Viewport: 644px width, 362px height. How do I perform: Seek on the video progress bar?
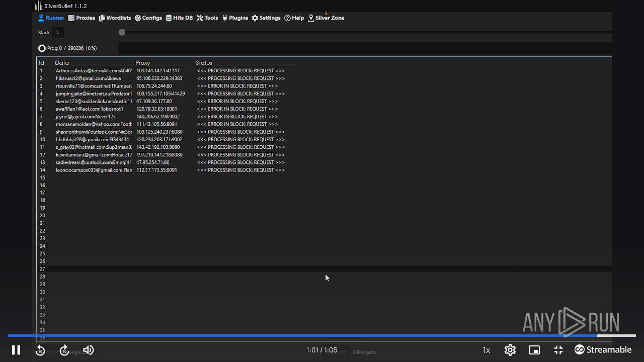point(322,335)
